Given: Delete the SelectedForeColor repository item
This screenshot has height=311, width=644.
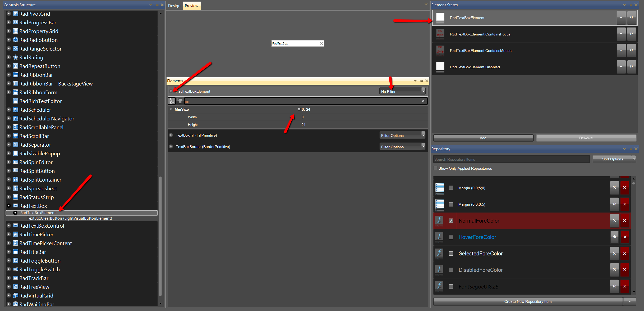Looking at the screenshot, I should 625,253.
